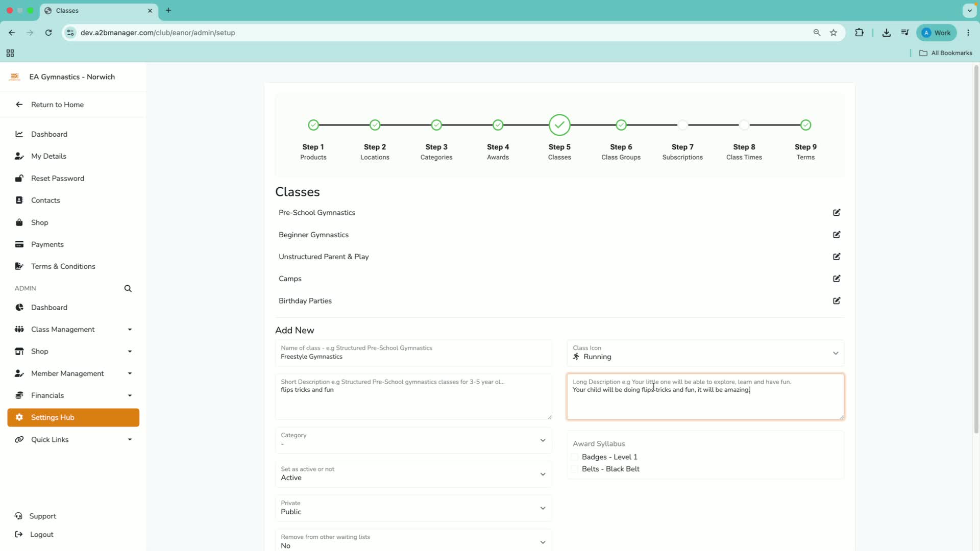Open Terms & Conditions in sidebar
The width and height of the screenshot is (980, 551).
coord(63,266)
